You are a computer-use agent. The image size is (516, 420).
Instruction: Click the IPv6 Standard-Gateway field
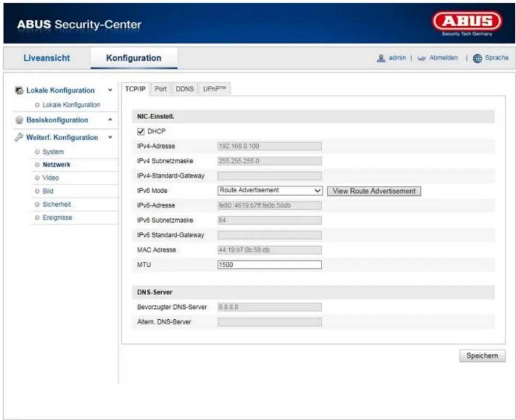pos(270,235)
